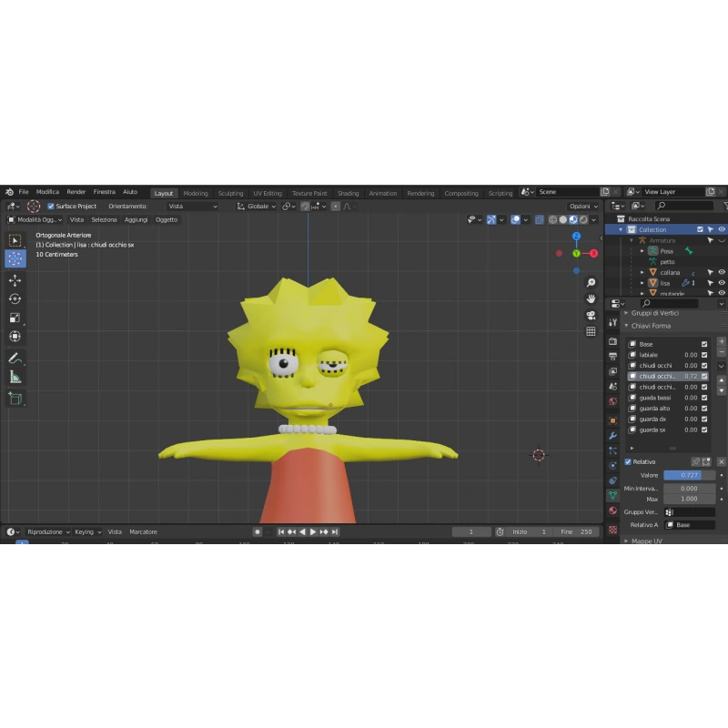Toggle the camera view icon

pos(591,315)
